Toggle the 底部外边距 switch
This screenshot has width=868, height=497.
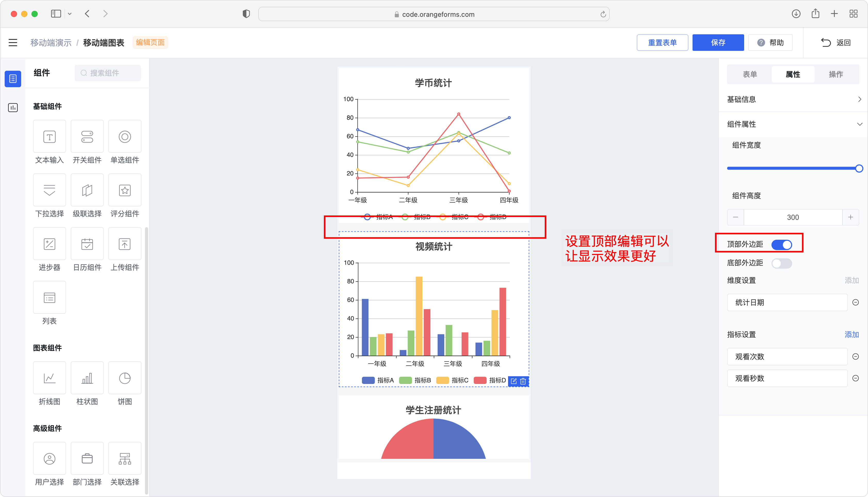click(782, 263)
